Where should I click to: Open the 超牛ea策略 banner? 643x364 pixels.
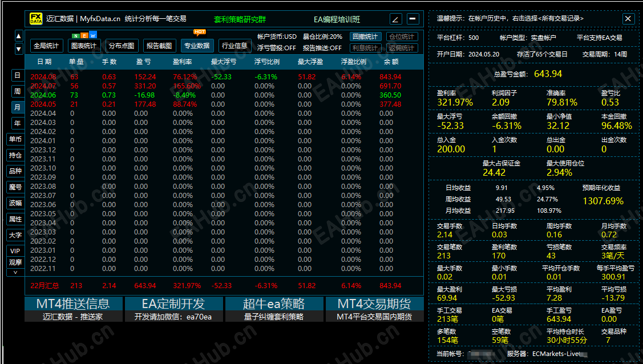tap(273, 309)
